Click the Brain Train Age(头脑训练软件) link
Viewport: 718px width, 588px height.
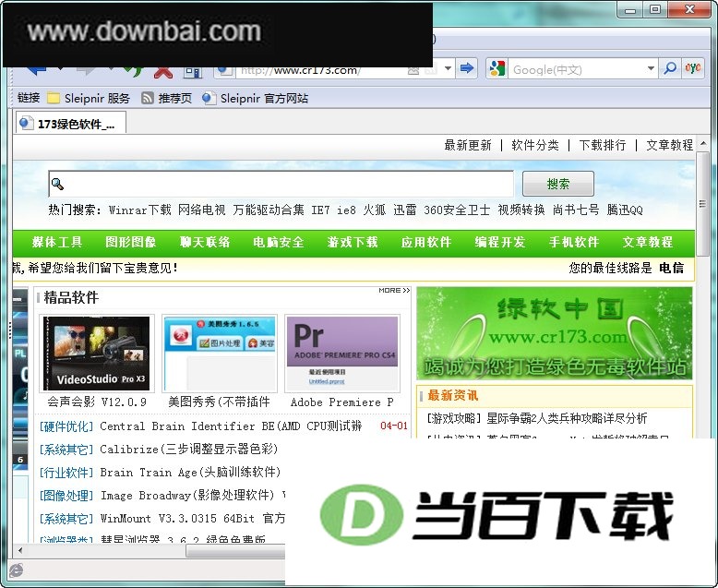(190, 472)
